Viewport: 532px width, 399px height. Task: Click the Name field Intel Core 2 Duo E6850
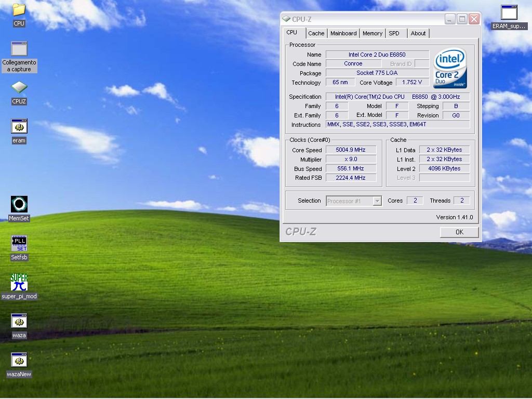377,55
